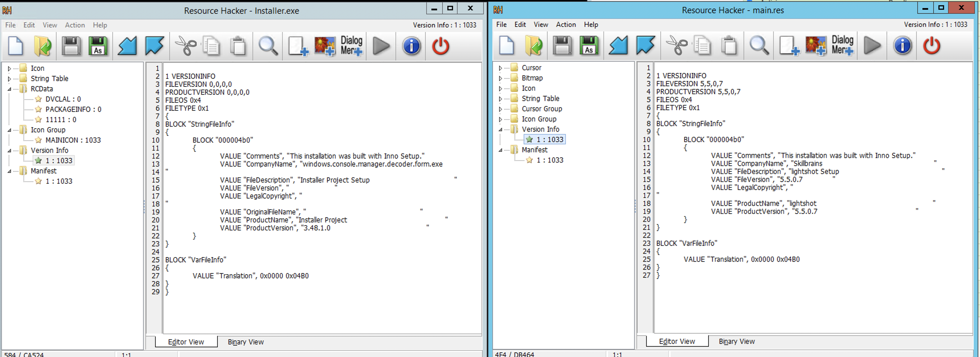Collapse Version Info folder in Installer.exe tree
980x357 pixels.
coord(9,151)
